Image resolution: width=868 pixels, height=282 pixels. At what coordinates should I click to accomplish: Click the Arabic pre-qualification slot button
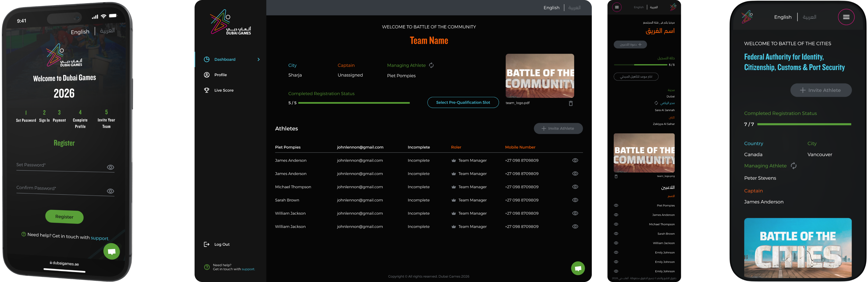click(x=636, y=77)
